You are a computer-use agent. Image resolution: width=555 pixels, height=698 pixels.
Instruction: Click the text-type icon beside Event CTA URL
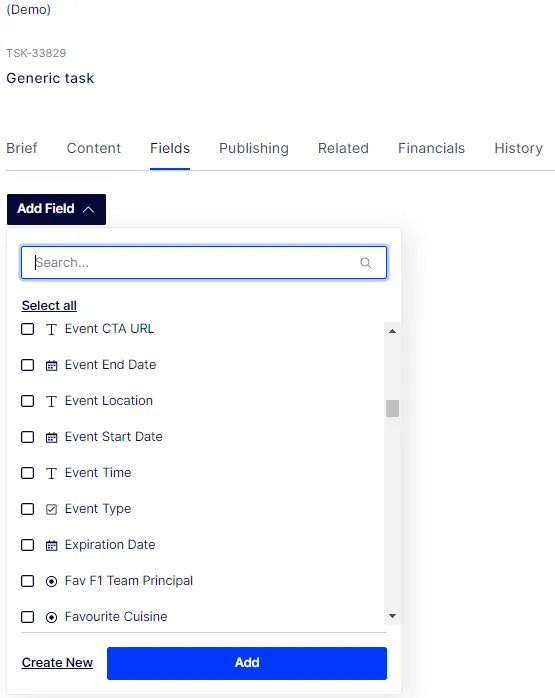click(52, 329)
